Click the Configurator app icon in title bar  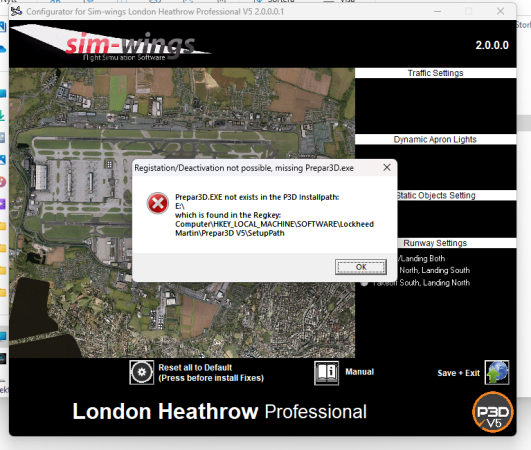[x=16, y=11]
